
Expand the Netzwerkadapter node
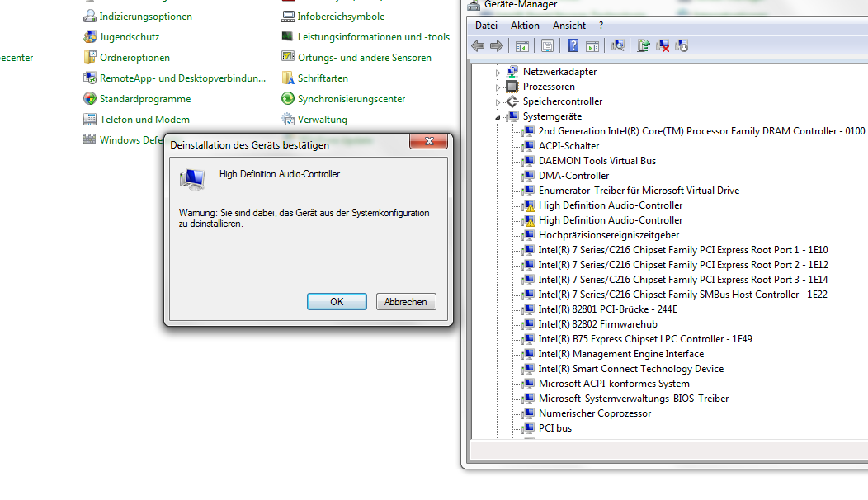point(498,72)
